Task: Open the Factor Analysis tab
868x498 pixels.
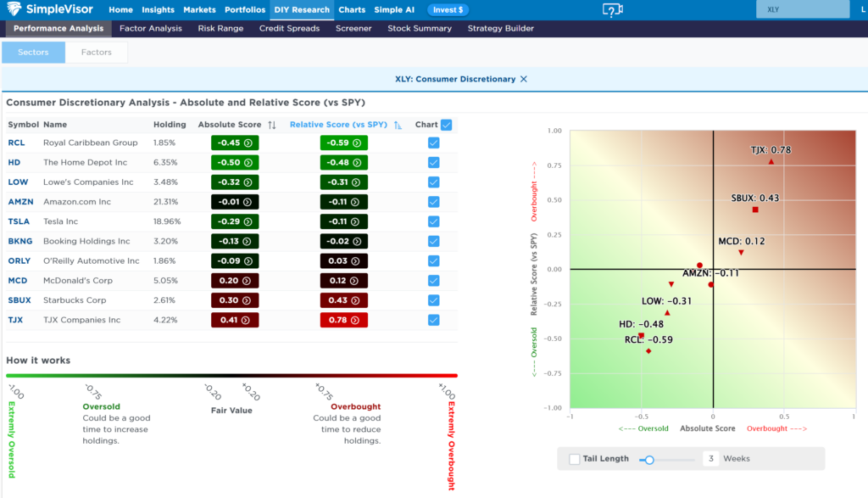Action: (x=150, y=28)
